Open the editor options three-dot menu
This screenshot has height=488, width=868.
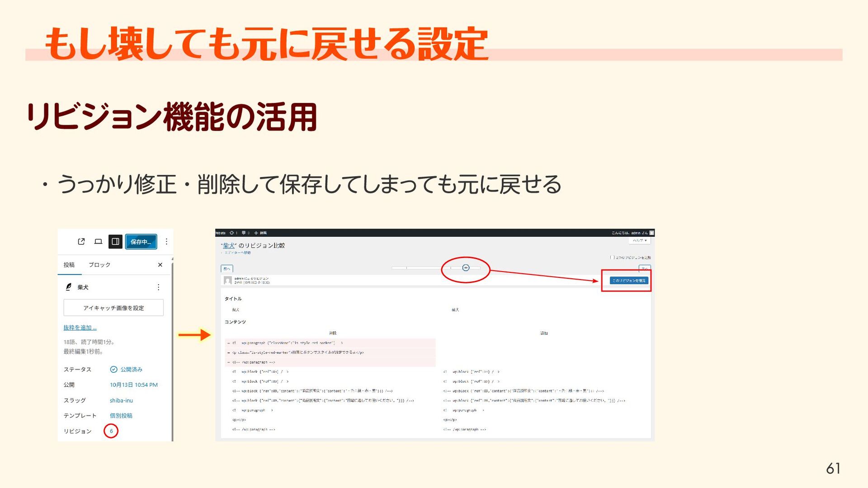(166, 242)
